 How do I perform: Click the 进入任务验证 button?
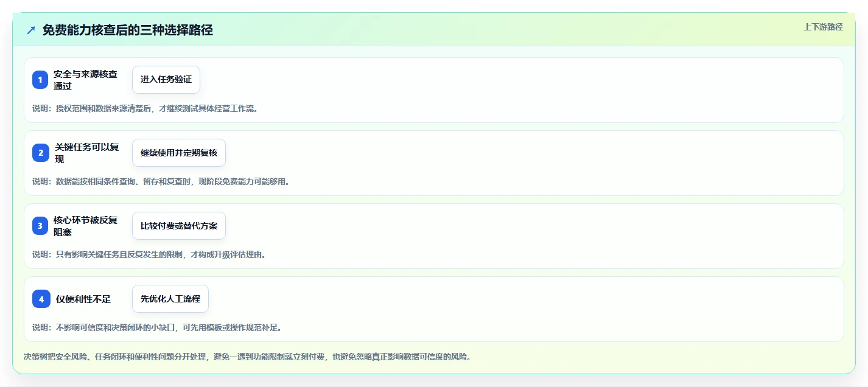click(x=166, y=80)
